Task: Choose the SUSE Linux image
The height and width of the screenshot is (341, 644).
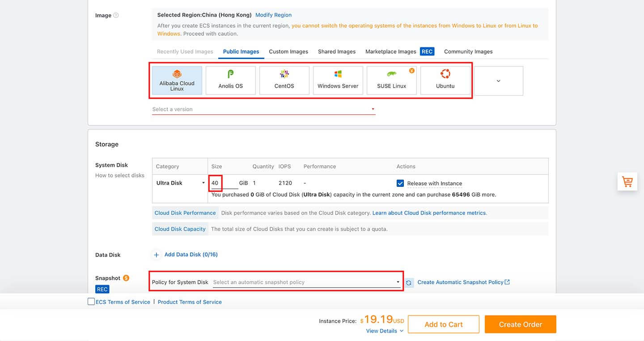Action: pos(392,80)
